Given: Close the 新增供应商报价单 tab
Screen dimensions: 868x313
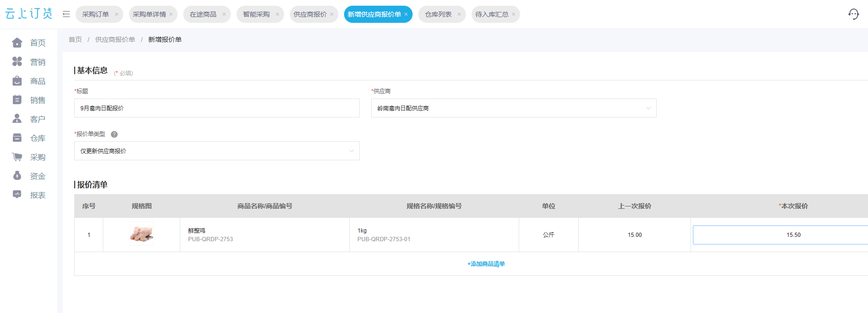Looking at the screenshot, I should click(x=406, y=14).
